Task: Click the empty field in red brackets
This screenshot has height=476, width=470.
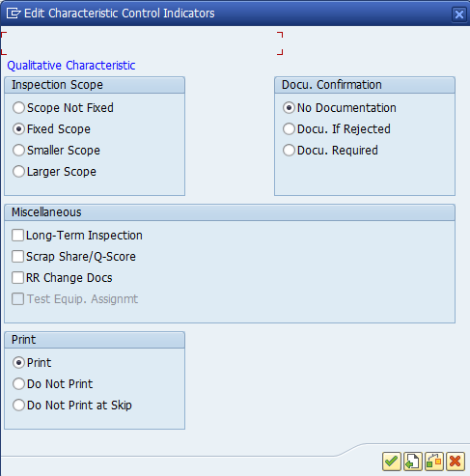Action: point(142,43)
